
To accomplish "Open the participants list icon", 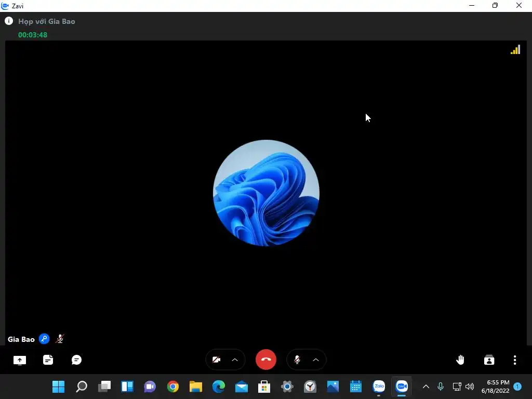I will click(489, 360).
